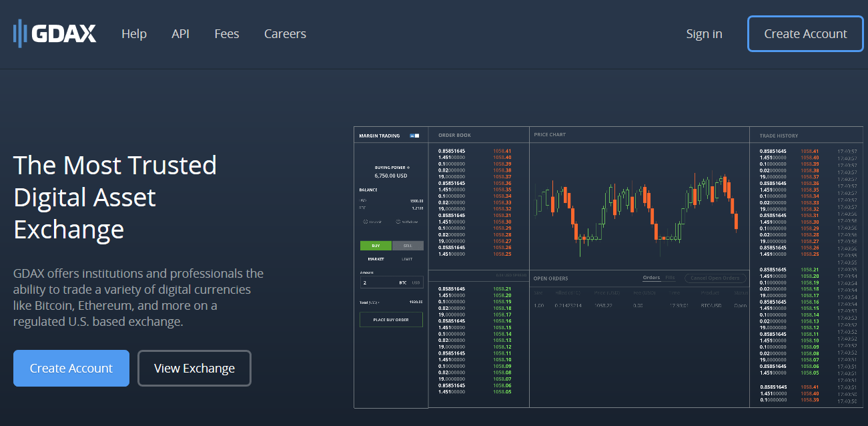Choose the LIMIT order type
Image resolution: width=868 pixels, height=426 pixels.
tap(407, 259)
